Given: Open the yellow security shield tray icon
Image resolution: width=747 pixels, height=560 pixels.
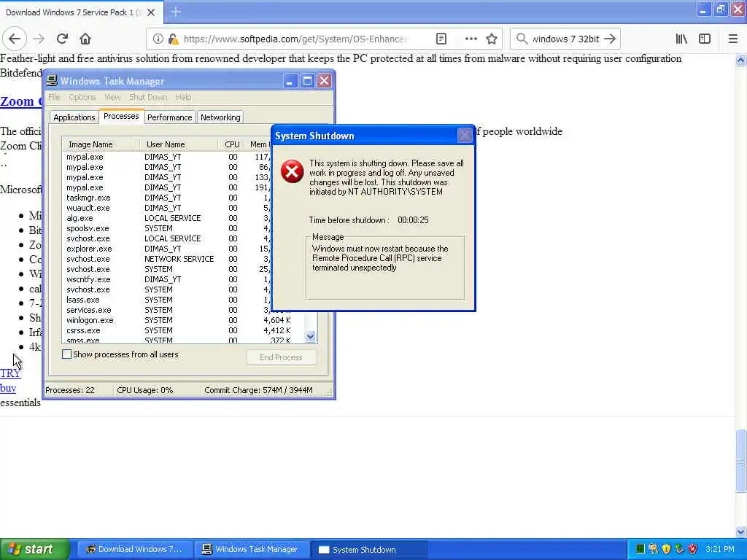Looking at the screenshot, I should [x=667, y=549].
